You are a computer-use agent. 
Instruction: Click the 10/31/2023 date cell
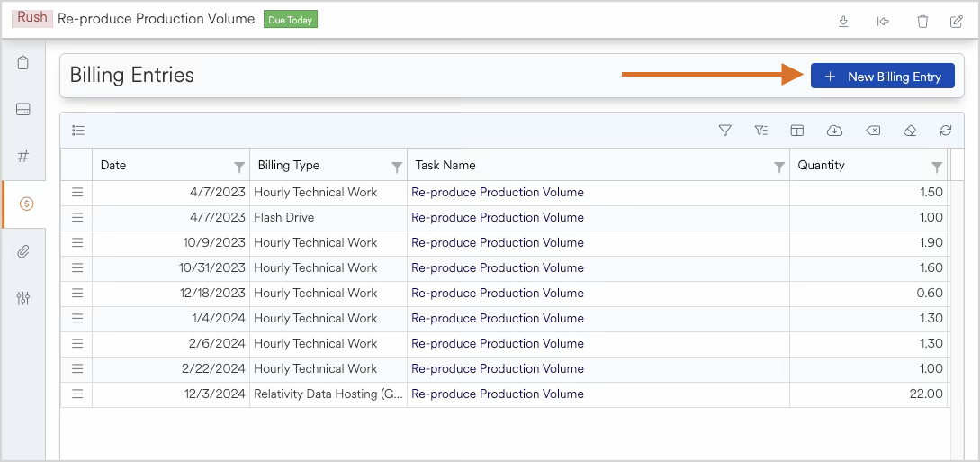171,267
